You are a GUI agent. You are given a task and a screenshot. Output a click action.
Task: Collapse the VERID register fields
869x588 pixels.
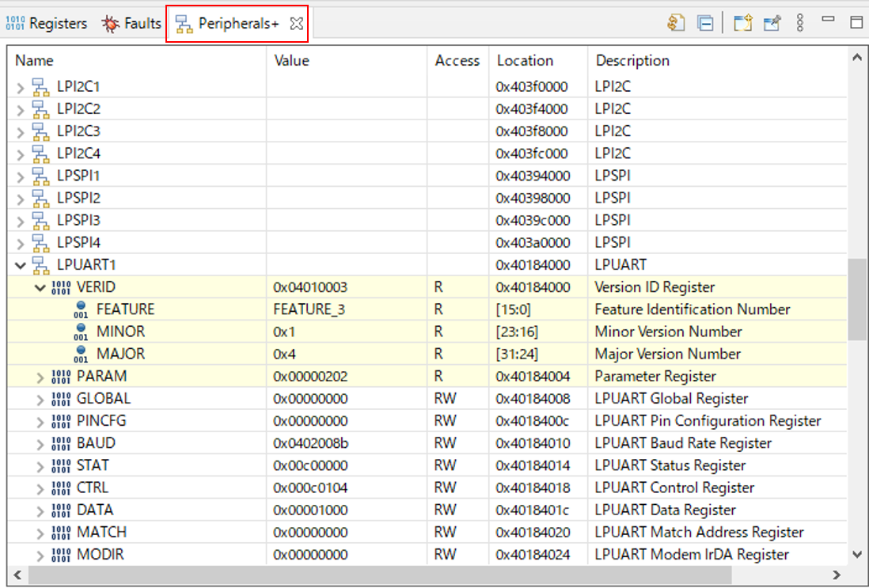coord(40,287)
